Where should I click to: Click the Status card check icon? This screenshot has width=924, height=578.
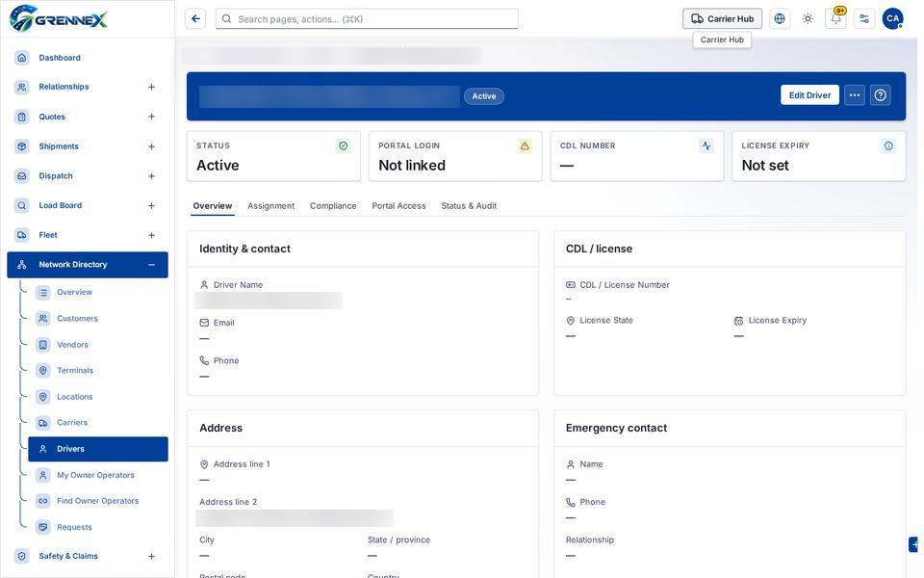[343, 145]
